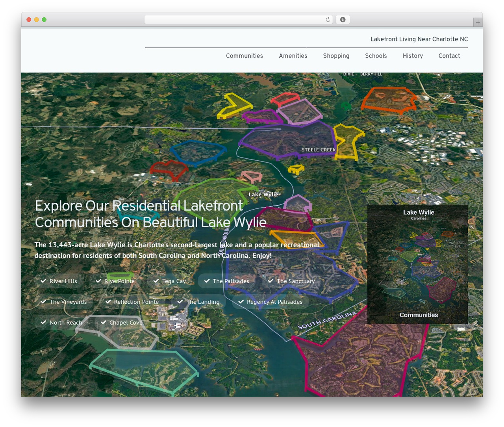Open the North Reach community link
Screen dimensions: 504x427
pos(61,323)
